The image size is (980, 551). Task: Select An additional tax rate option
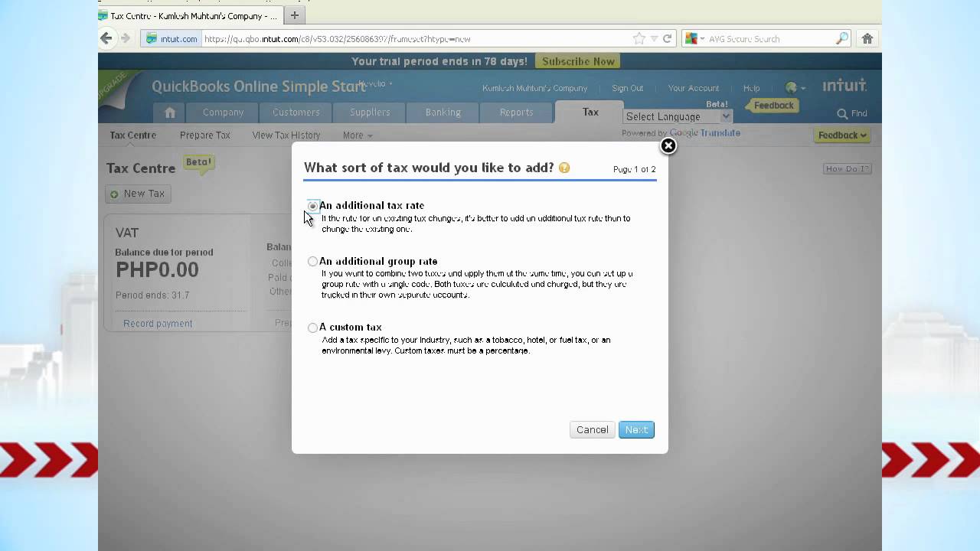(312, 206)
